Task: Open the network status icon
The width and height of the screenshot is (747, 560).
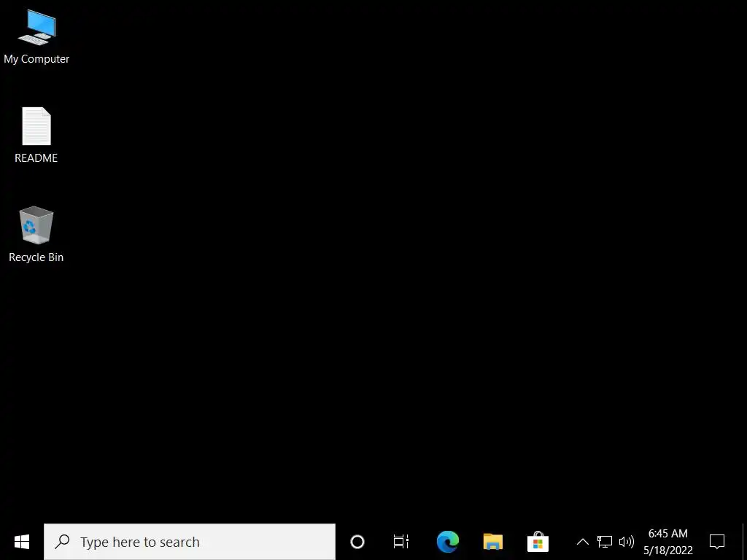Action: (x=605, y=542)
